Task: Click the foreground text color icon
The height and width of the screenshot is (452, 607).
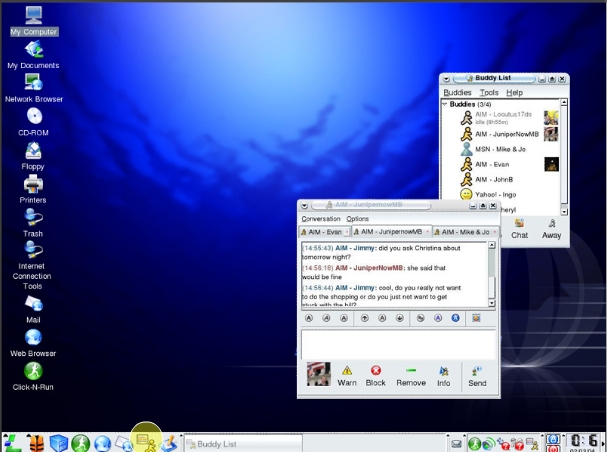Action: pos(438,318)
